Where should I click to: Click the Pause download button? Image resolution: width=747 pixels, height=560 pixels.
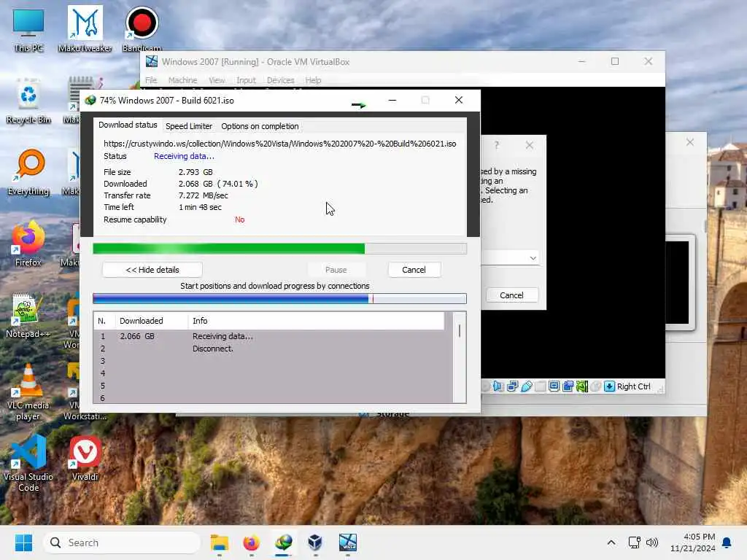[x=336, y=270]
